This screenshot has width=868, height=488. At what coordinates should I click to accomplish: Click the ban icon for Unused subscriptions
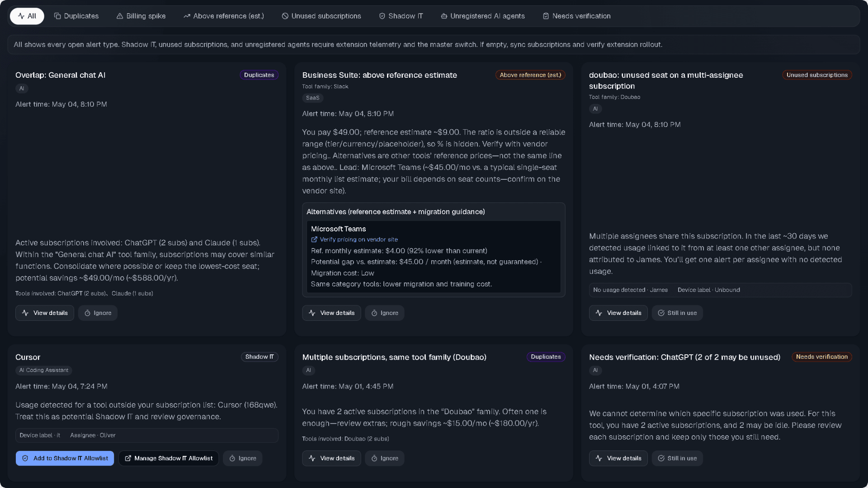(285, 16)
